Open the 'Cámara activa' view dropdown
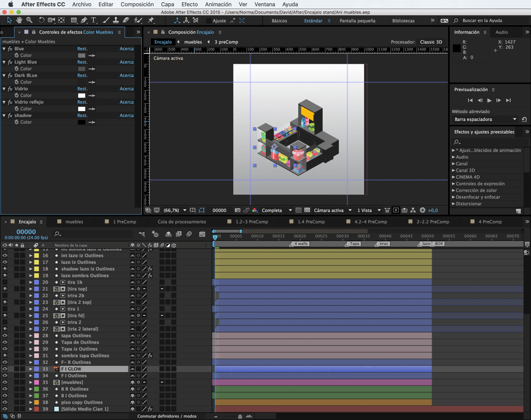 tap(333, 210)
